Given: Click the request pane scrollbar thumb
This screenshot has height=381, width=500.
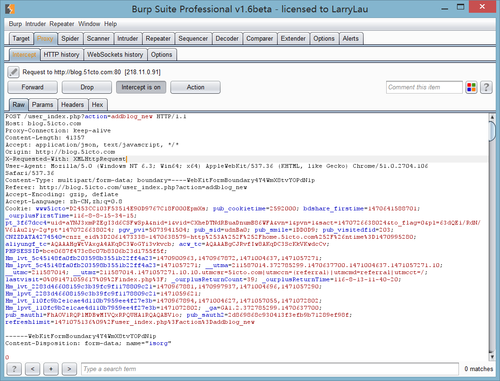Looking at the screenshot, I should [x=492, y=131].
